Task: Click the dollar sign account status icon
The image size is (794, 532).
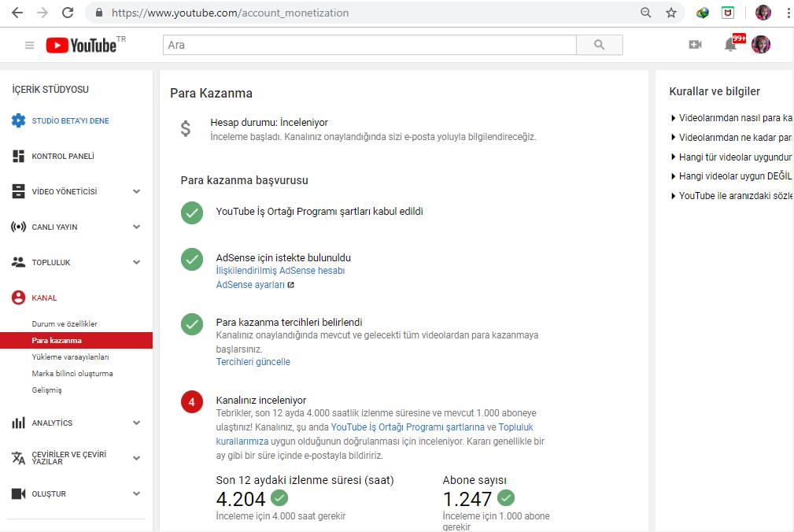Action: pyautogui.click(x=186, y=128)
